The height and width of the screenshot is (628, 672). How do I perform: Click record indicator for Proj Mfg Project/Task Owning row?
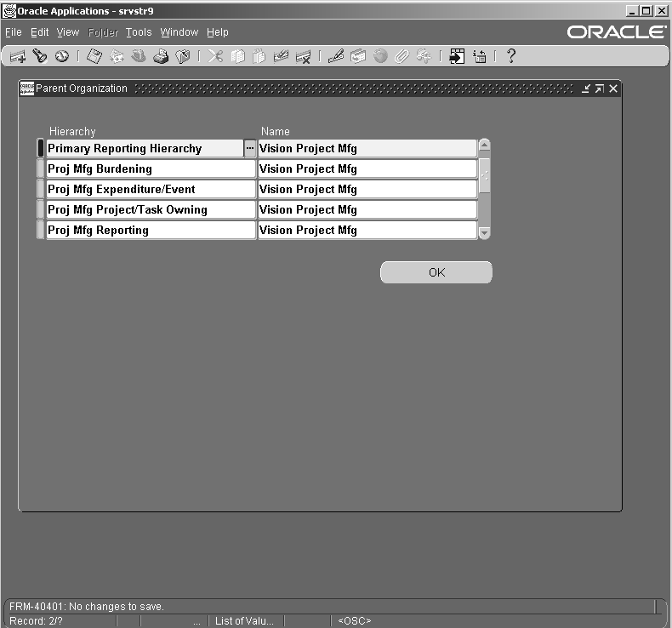pyautogui.click(x=41, y=209)
